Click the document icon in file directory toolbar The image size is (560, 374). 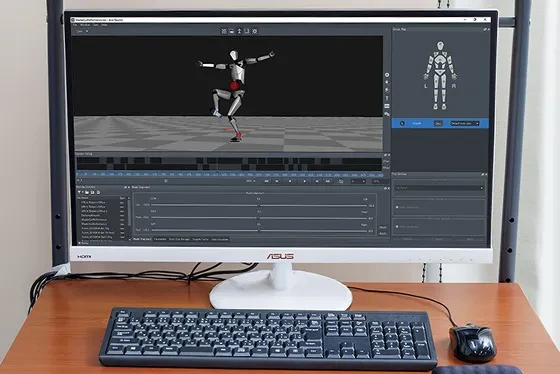(x=98, y=192)
